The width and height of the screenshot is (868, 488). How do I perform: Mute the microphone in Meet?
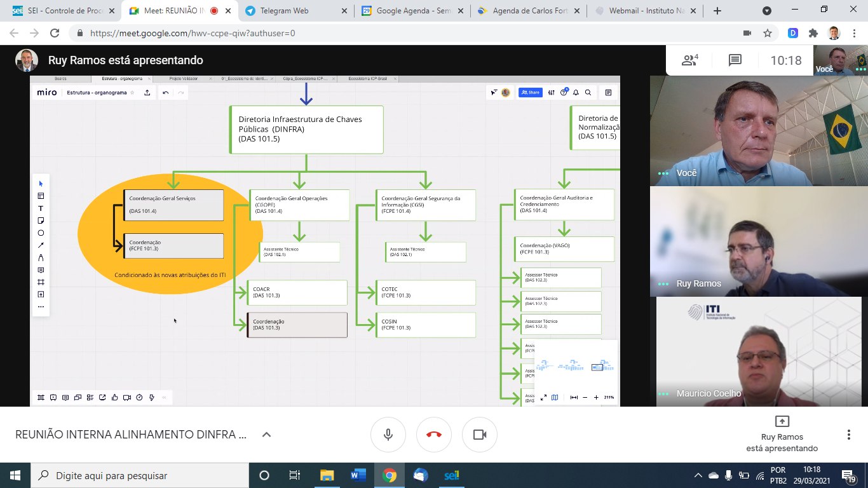point(388,435)
